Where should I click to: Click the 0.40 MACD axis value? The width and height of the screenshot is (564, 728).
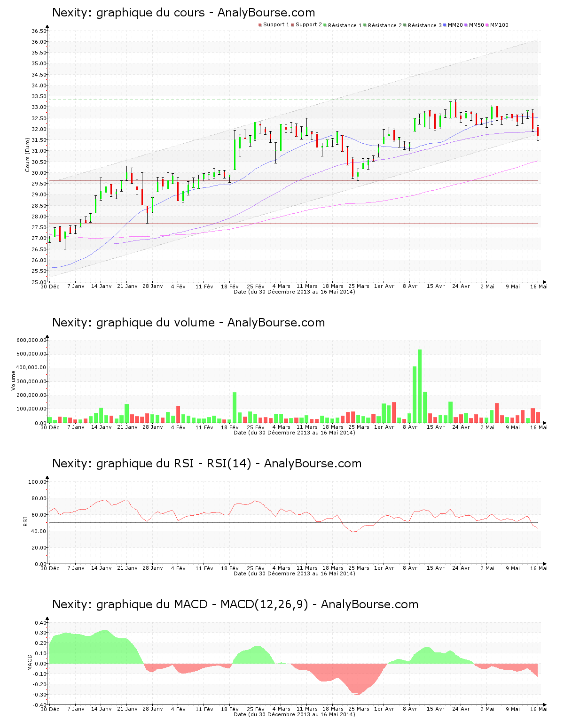(x=40, y=623)
